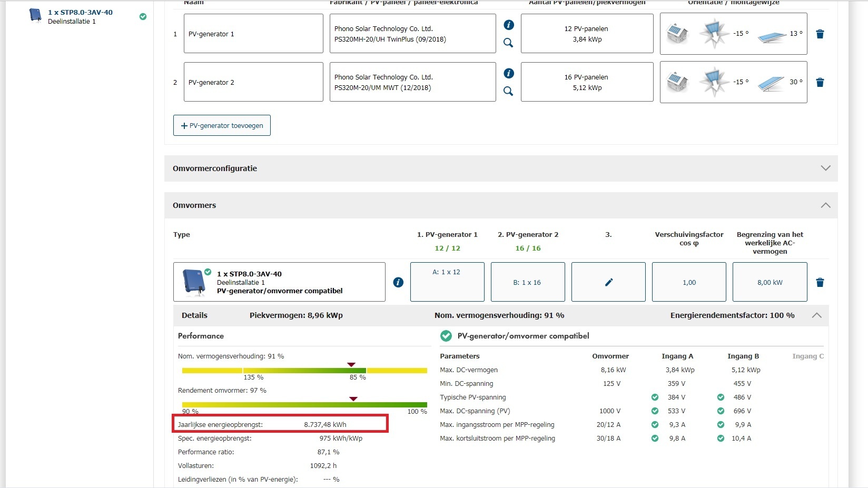Click the cos φ value 1,00 box

(x=689, y=282)
